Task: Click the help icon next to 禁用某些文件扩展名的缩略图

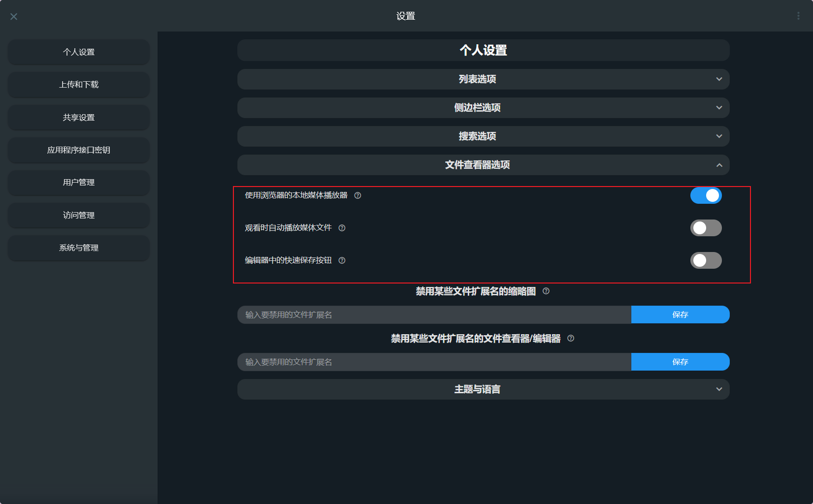Action: click(x=546, y=291)
